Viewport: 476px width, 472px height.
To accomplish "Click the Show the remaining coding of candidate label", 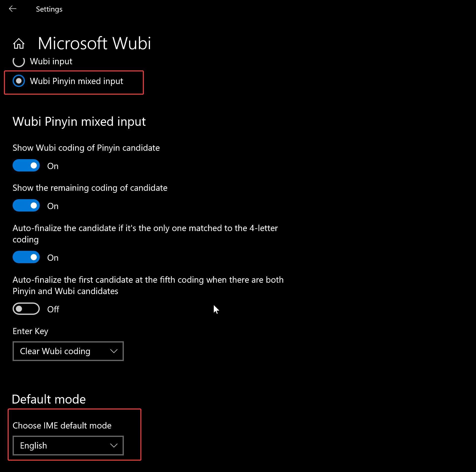I will pyautogui.click(x=90, y=188).
